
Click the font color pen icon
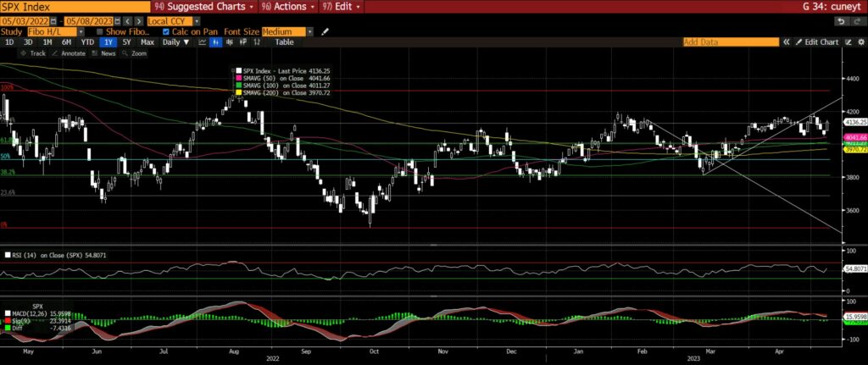tap(325, 30)
